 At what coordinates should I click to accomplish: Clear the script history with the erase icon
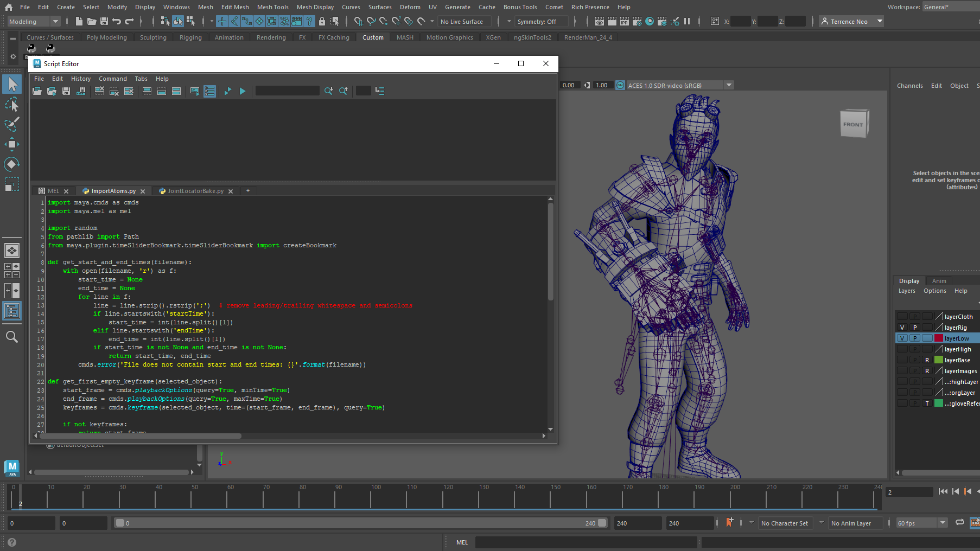pos(99,91)
